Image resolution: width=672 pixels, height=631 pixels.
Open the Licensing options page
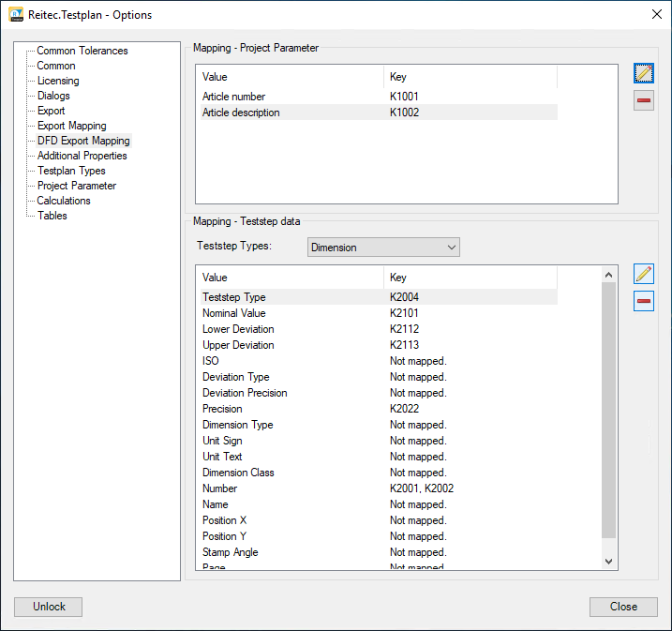coord(58,81)
